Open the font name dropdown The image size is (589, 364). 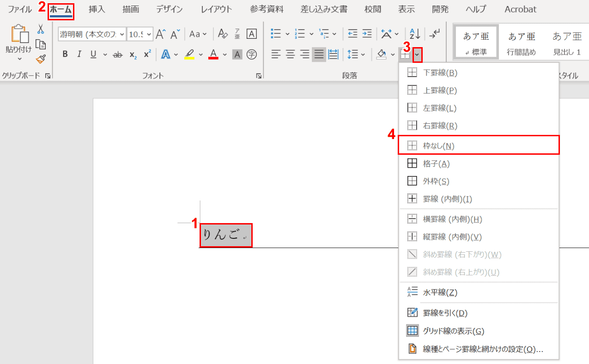coord(122,34)
